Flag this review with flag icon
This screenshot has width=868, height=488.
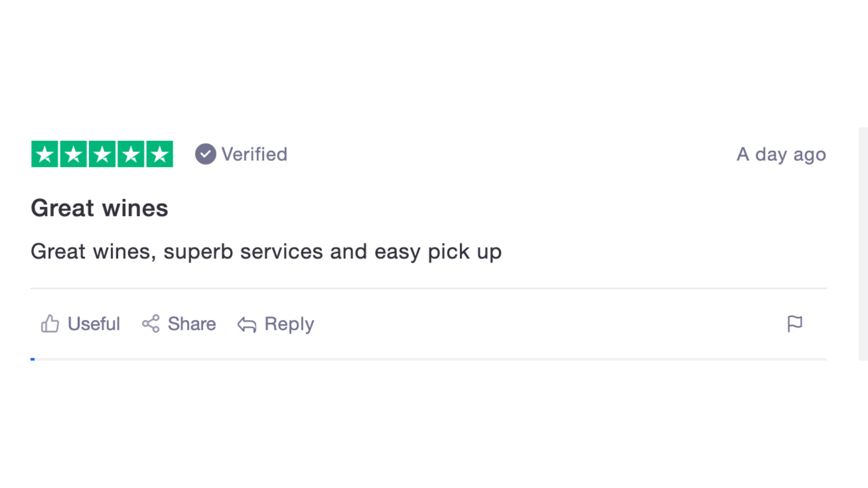(794, 324)
